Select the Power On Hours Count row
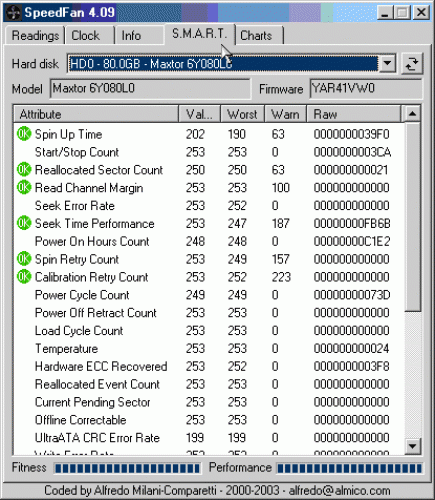 tap(209, 241)
